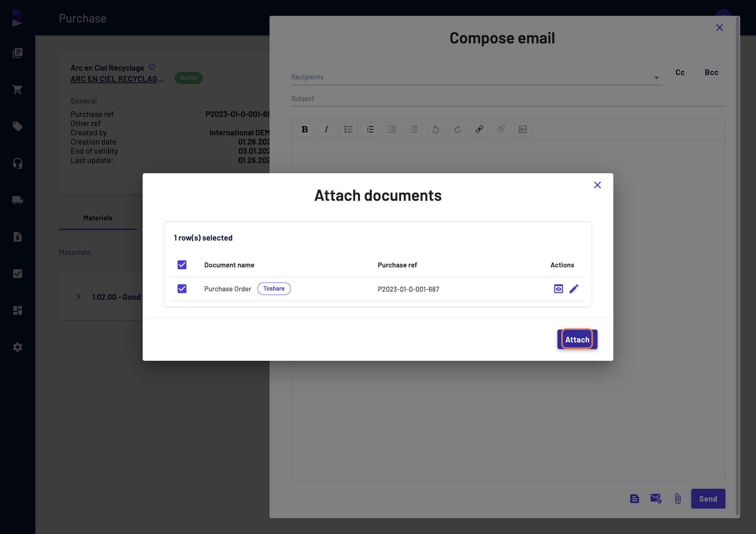Uncheck the Purchase Order row checkbox
This screenshot has height=534, width=756.
(182, 289)
